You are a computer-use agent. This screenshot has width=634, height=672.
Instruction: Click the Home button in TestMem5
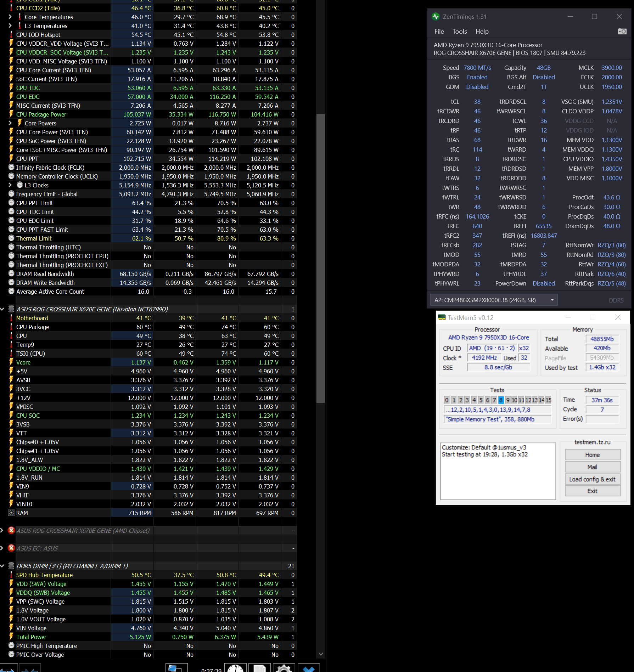[593, 455]
